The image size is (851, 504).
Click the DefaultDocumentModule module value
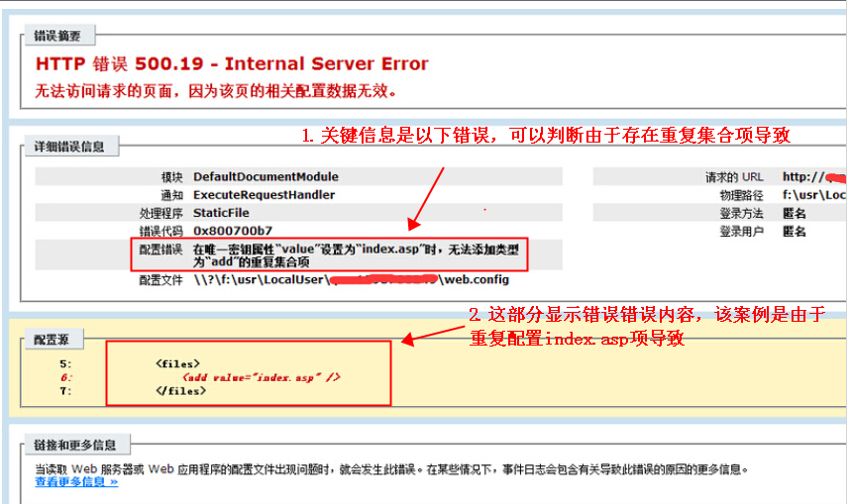(x=266, y=177)
